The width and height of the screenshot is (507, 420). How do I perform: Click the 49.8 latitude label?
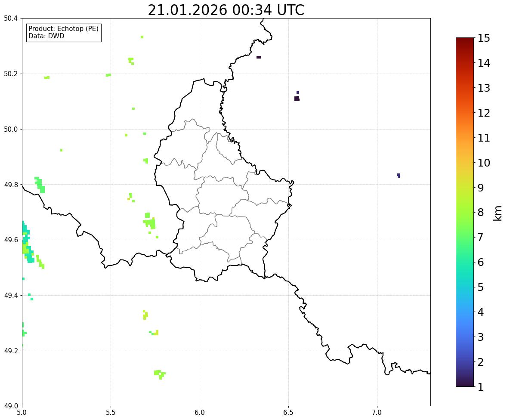click(x=11, y=185)
